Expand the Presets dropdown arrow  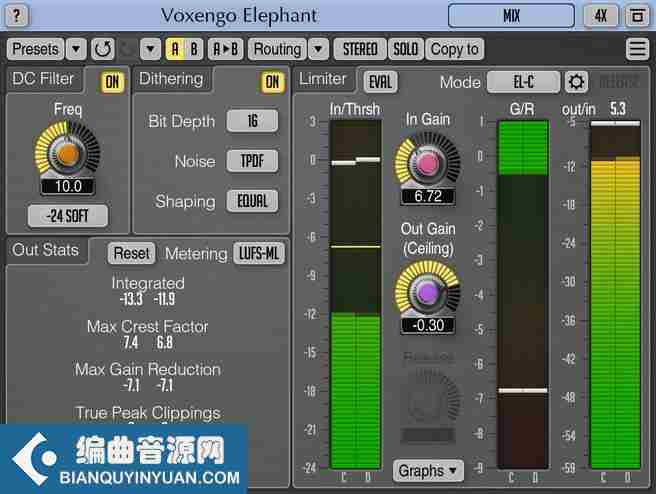click(76, 49)
